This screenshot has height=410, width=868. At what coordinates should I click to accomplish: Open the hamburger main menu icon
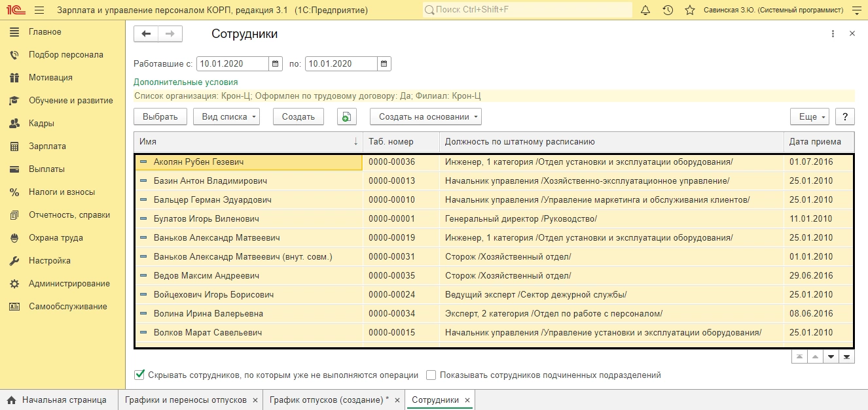click(x=39, y=10)
